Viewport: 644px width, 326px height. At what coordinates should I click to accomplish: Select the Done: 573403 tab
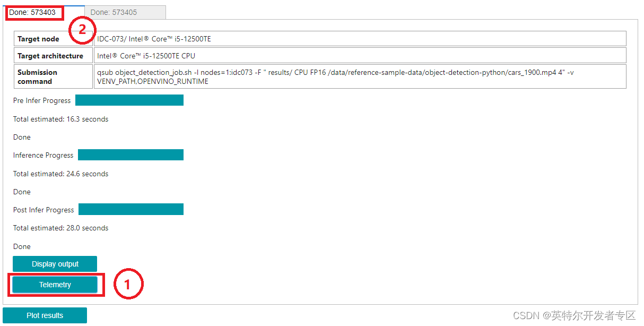(x=34, y=12)
